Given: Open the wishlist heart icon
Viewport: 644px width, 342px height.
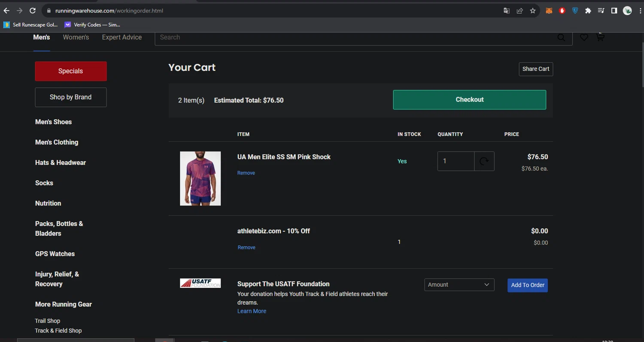Looking at the screenshot, I should 584,37.
